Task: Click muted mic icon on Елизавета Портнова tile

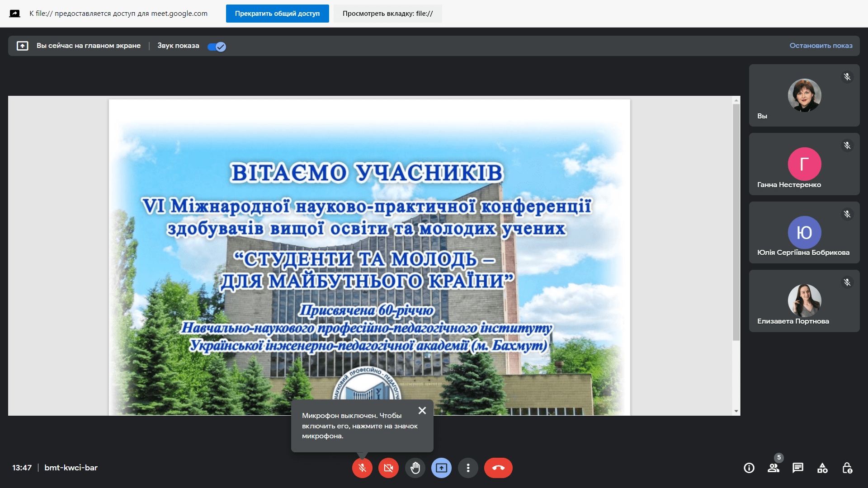Action: pos(847,282)
